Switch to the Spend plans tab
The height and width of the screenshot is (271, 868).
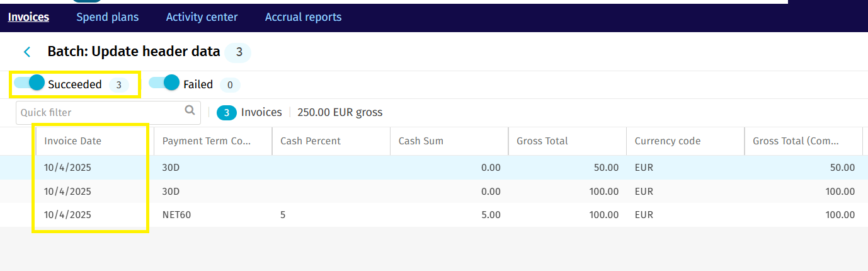tap(107, 17)
